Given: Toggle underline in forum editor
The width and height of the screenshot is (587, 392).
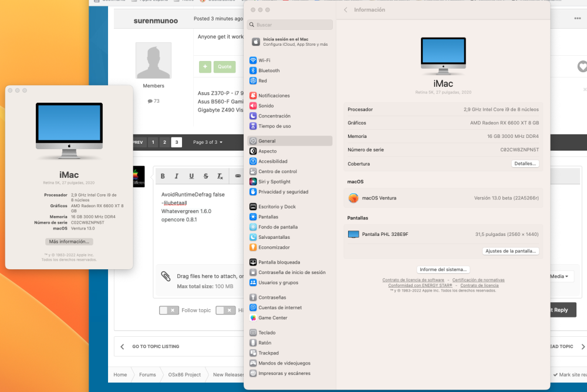Looking at the screenshot, I should tap(191, 176).
